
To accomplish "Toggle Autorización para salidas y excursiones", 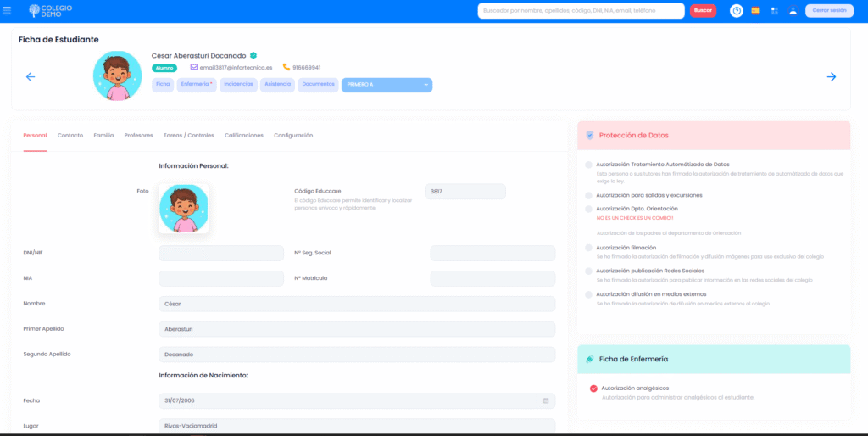I will pos(589,195).
